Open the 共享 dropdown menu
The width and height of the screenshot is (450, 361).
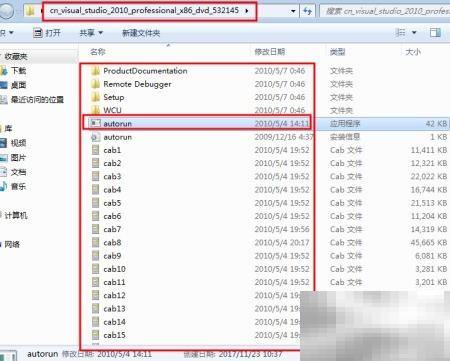pos(91,33)
